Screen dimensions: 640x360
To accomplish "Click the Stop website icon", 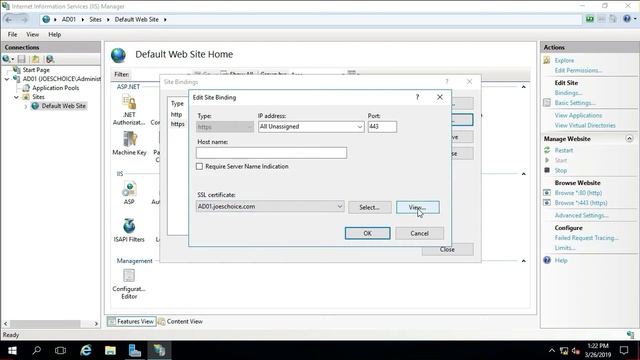I will point(547,170).
